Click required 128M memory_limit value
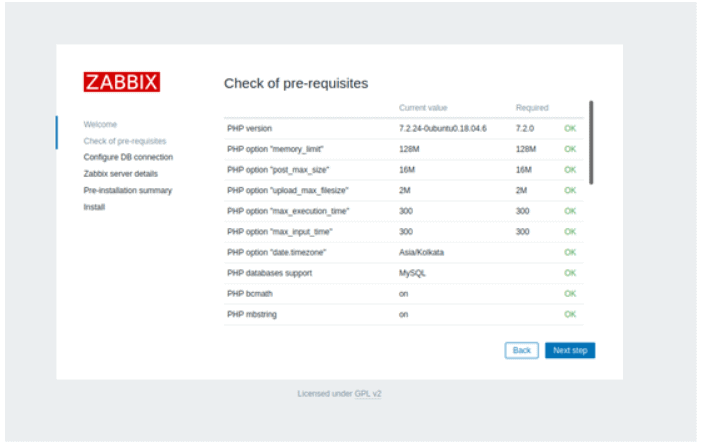This screenshot has height=444, width=703. [x=525, y=149]
